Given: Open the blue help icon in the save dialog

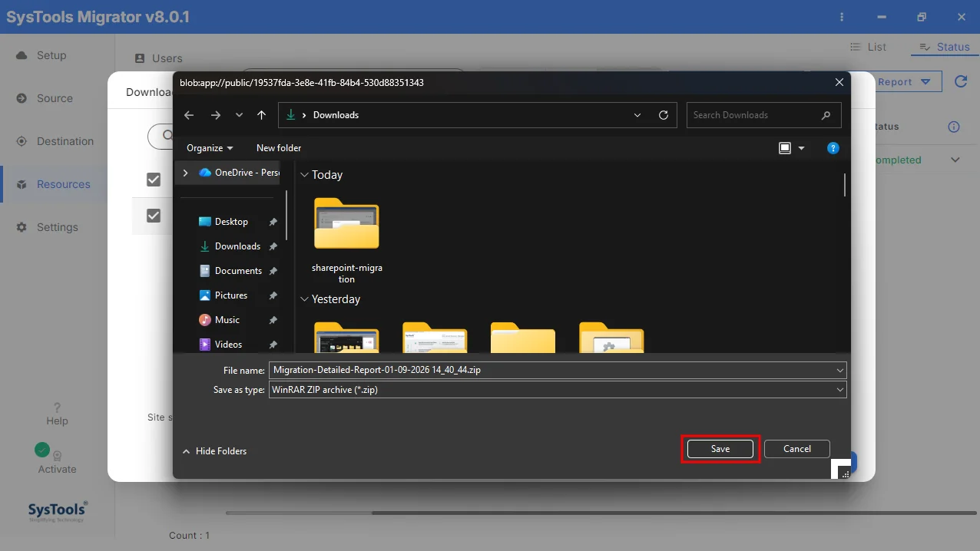Looking at the screenshot, I should coord(833,148).
